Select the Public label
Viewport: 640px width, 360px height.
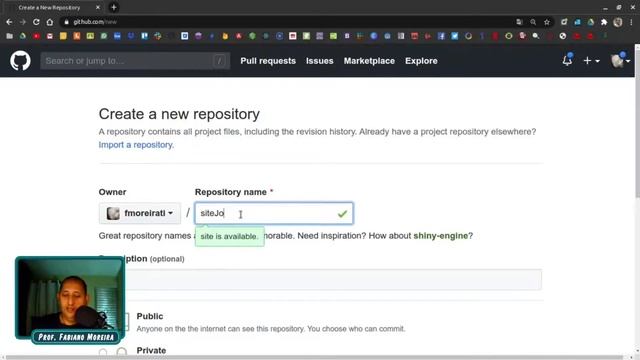coord(150,316)
